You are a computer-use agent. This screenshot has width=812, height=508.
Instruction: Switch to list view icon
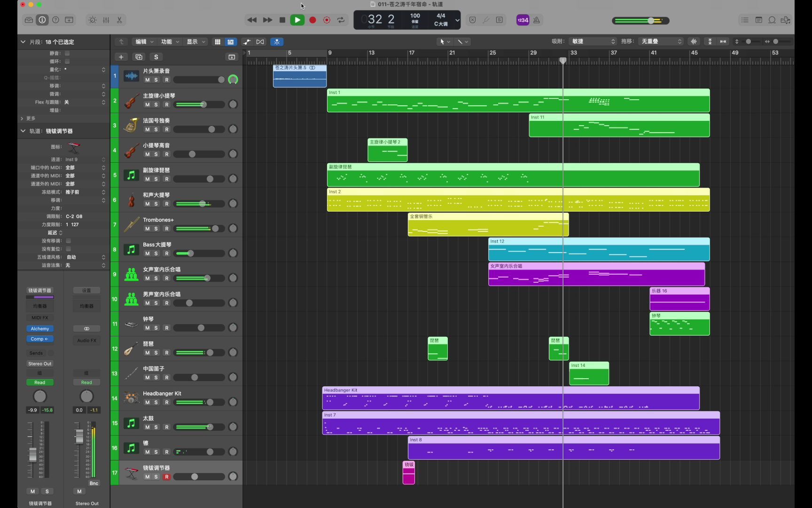(230, 42)
